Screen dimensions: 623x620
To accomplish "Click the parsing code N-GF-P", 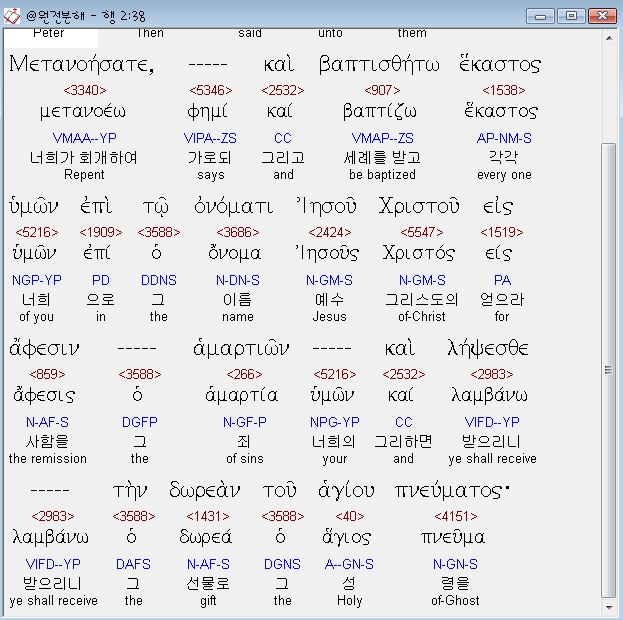I will (245, 422).
